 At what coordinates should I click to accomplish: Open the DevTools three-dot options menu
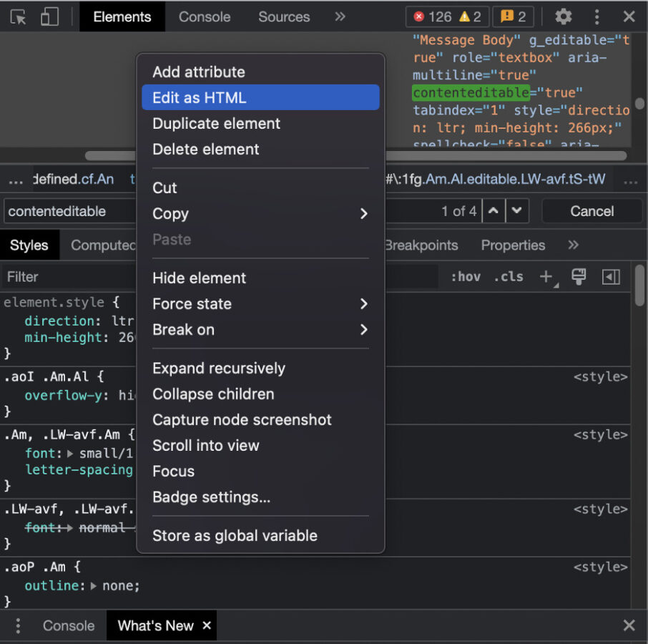597,17
